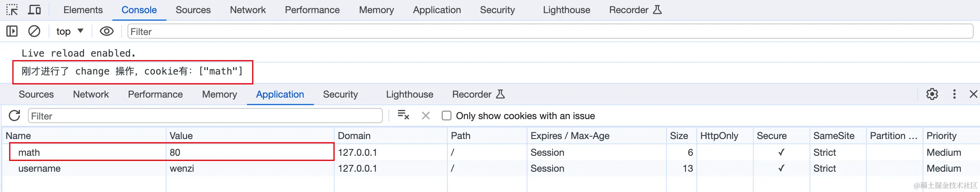Image resolution: width=980 pixels, height=192 pixels.
Task: Open DevTools settings gear
Action: pos(932,94)
